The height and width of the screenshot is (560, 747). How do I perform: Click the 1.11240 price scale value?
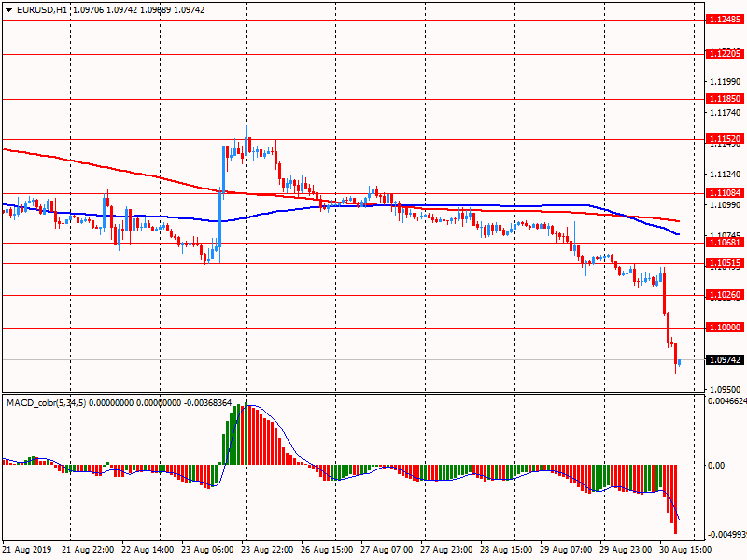coord(726,175)
